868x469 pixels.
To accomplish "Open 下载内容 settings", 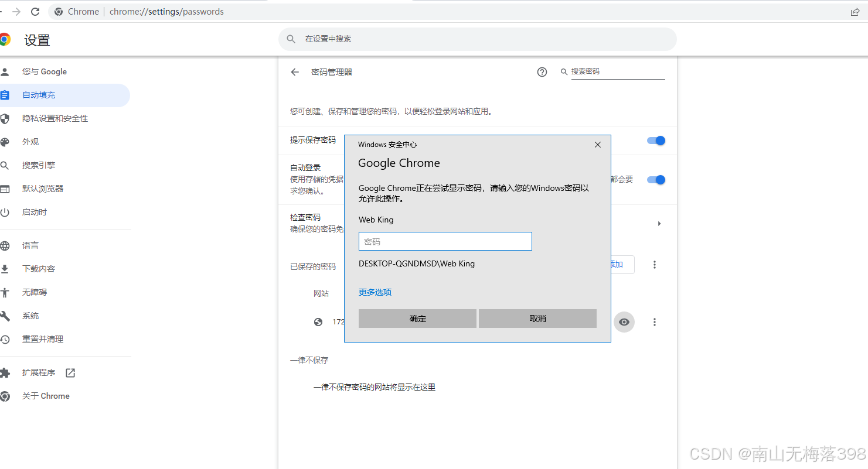I will coord(39,269).
